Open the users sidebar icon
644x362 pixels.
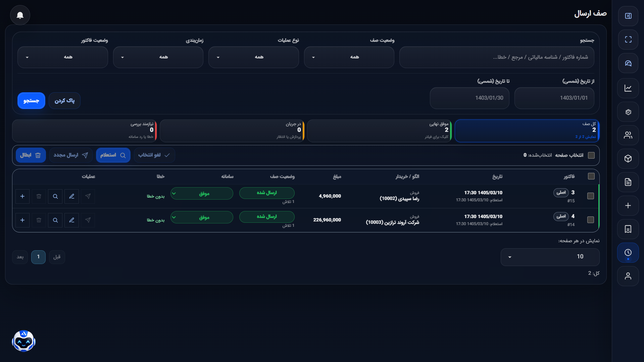[628, 135]
